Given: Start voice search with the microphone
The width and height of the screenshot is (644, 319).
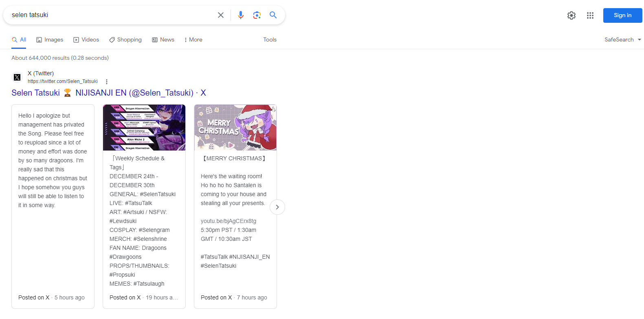Looking at the screenshot, I should (x=241, y=15).
